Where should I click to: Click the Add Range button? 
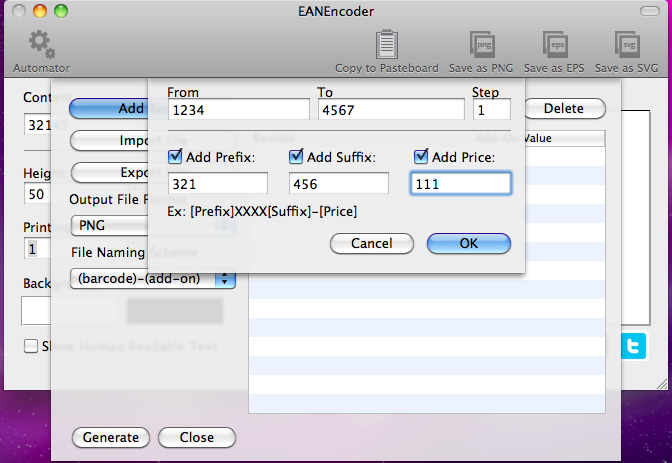click(108, 108)
